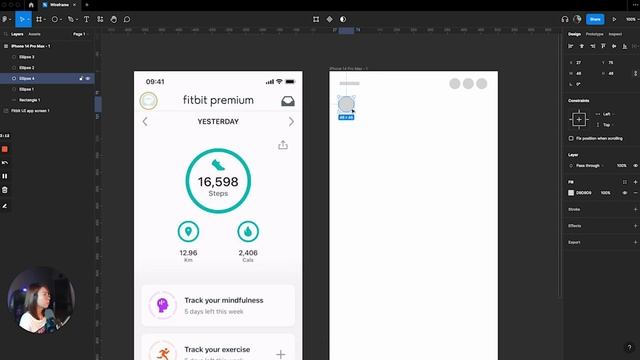Switch to the Assets tab
This screenshot has width=640, height=360.
click(34, 34)
